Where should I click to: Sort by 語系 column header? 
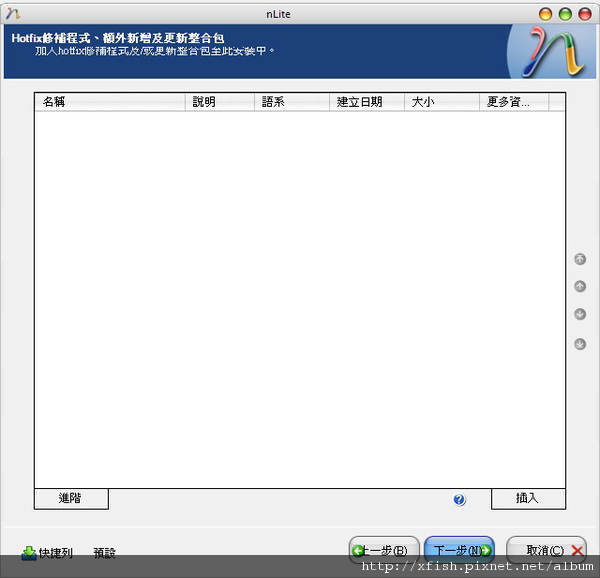(x=292, y=102)
